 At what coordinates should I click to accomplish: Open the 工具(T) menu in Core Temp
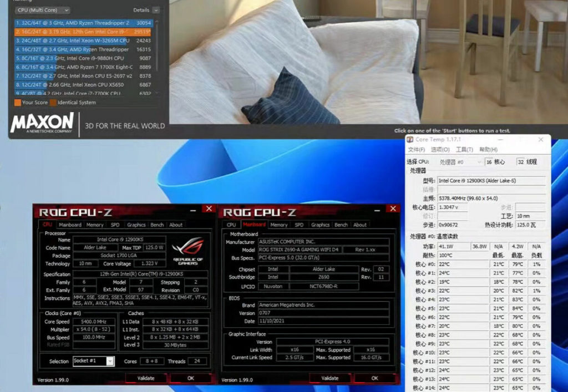[x=464, y=149]
